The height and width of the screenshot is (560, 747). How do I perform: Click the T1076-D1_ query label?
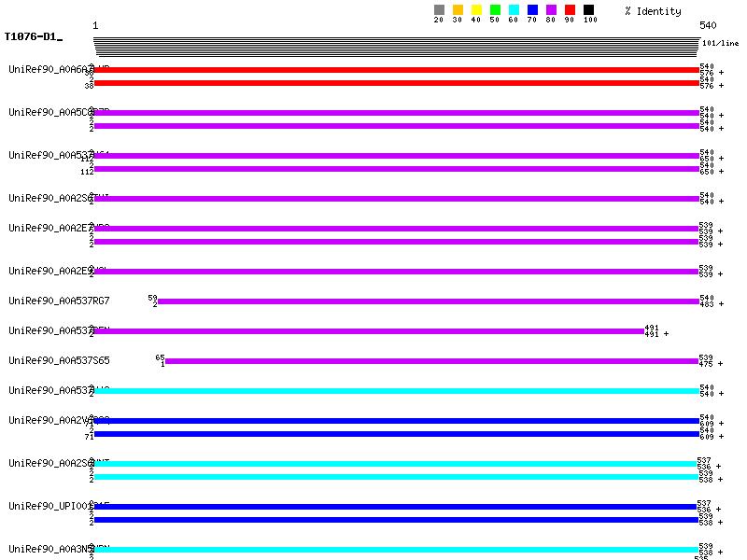tap(33, 37)
